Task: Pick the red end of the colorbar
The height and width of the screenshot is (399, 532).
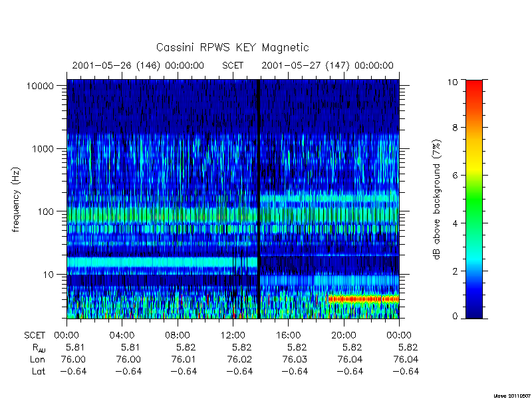Action: point(474,86)
